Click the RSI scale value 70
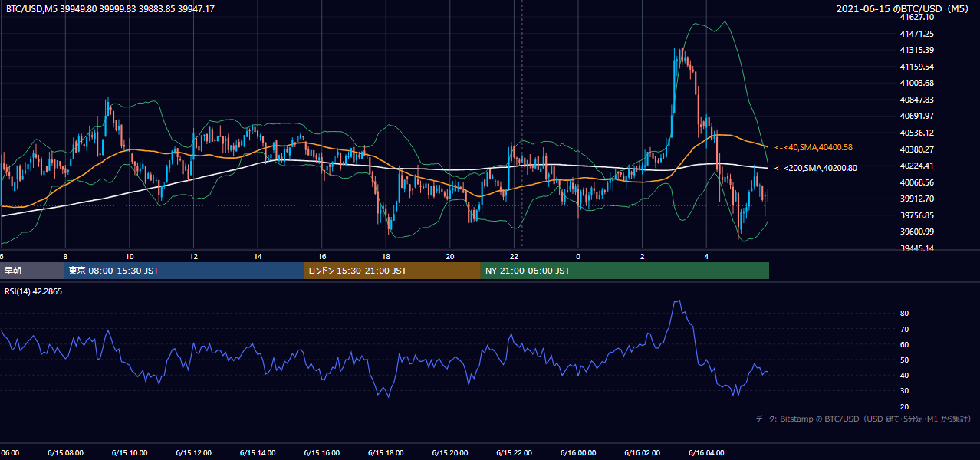The height and width of the screenshot is (460, 980). pyautogui.click(x=905, y=329)
